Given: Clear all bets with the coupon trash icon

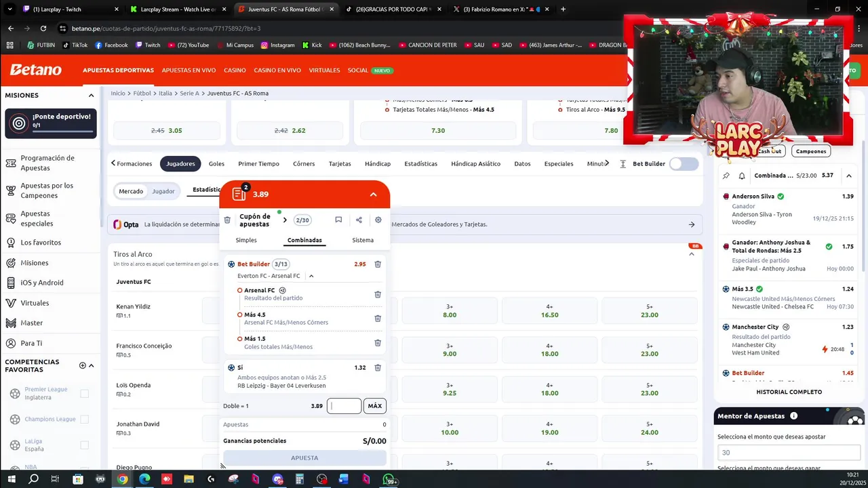Looking at the screenshot, I should coord(227,220).
